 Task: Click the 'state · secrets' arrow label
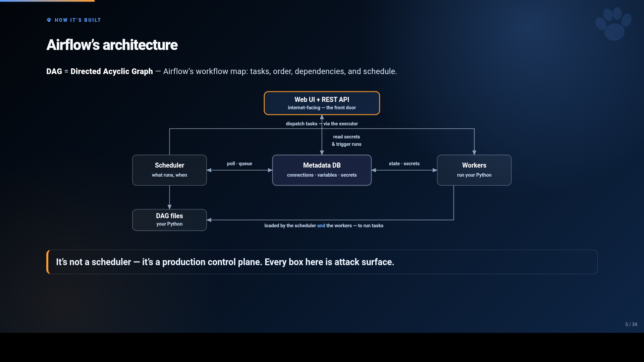tap(404, 164)
